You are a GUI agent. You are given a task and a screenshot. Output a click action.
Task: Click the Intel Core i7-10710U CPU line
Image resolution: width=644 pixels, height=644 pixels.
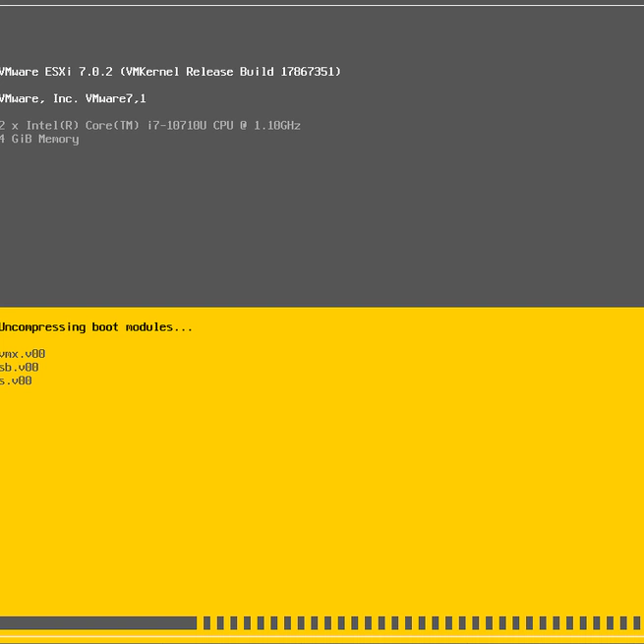(149, 125)
